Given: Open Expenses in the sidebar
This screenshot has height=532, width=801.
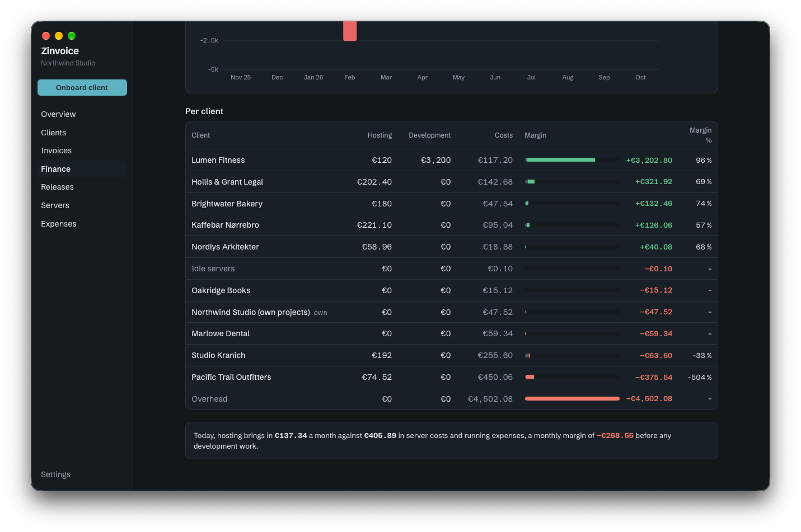Looking at the screenshot, I should coord(59,224).
